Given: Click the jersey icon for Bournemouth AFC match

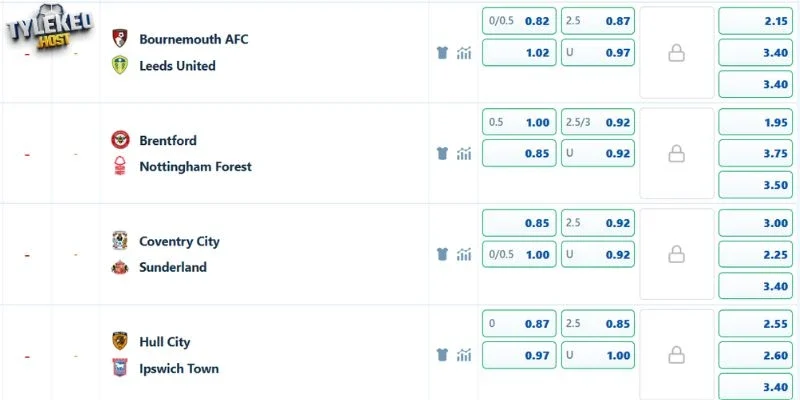Looking at the screenshot, I should point(442,53).
